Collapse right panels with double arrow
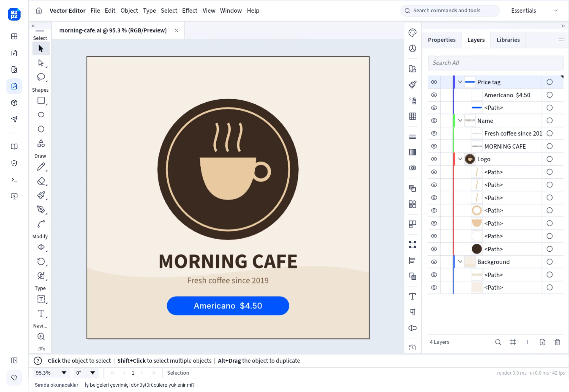The height and width of the screenshot is (392, 569). (x=563, y=26)
